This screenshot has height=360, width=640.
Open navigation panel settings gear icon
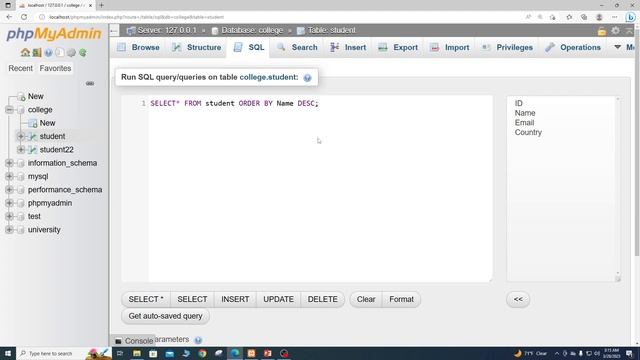click(x=71, y=53)
